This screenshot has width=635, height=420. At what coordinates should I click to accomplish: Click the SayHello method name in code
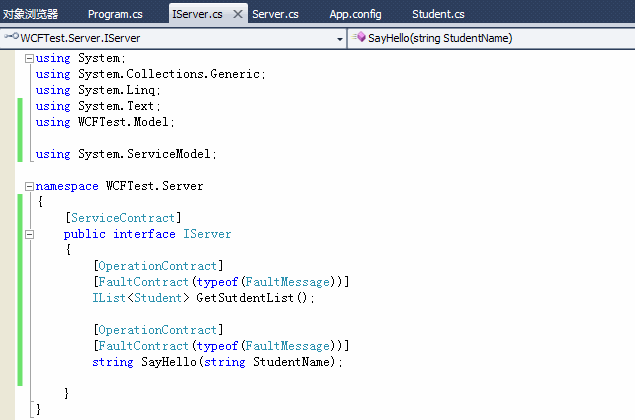pos(169,362)
